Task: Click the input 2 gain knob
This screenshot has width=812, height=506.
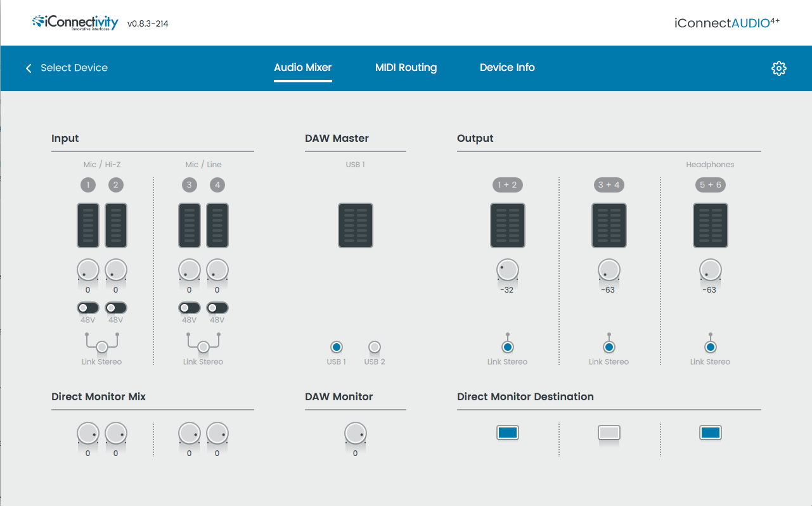Action: (115, 270)
